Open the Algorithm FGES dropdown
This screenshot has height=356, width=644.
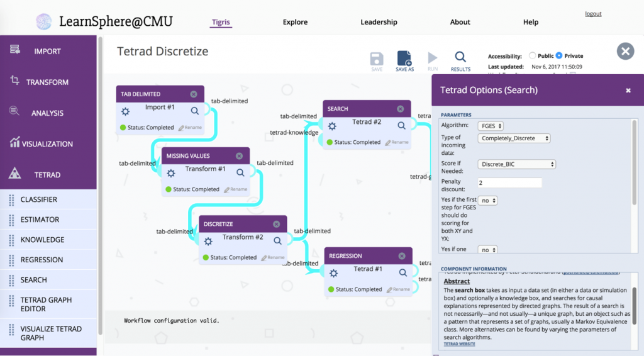[491, 126]
